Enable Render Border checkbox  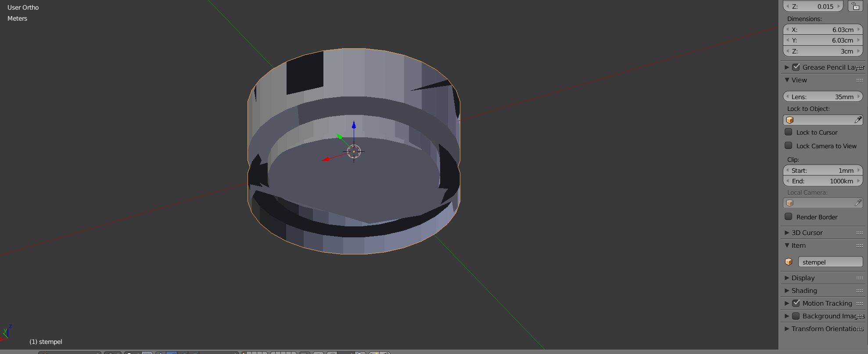coord(789,217)
